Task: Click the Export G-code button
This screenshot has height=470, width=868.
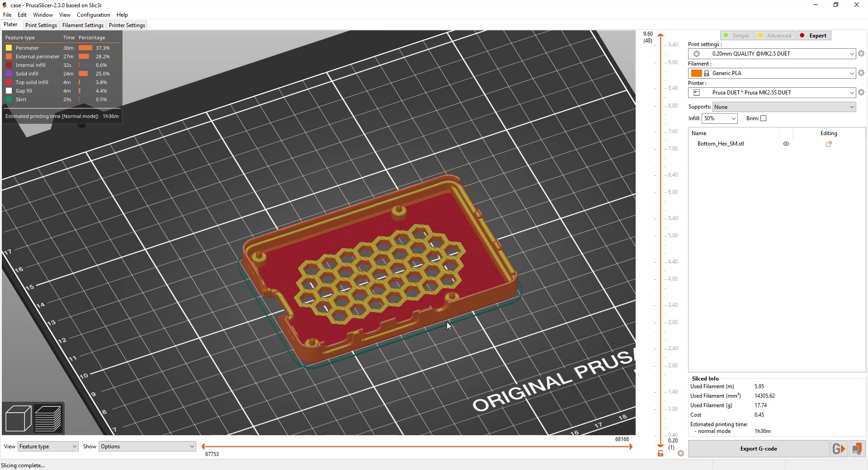Action: [758, 449]
